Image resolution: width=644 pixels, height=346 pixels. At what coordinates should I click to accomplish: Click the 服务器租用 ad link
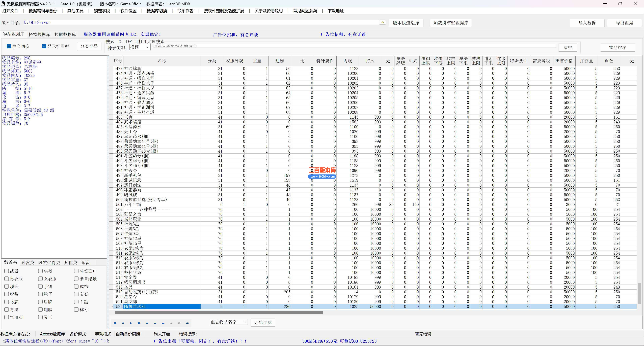[x=122, y=34]
